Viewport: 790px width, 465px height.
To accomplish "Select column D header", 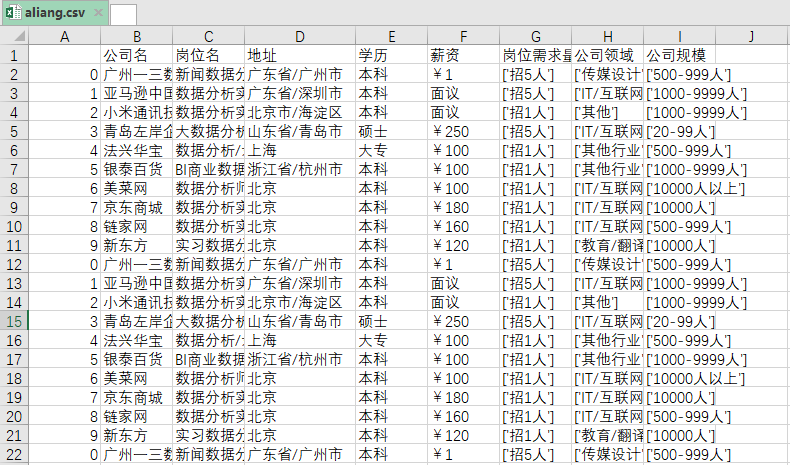I will 300,36.
